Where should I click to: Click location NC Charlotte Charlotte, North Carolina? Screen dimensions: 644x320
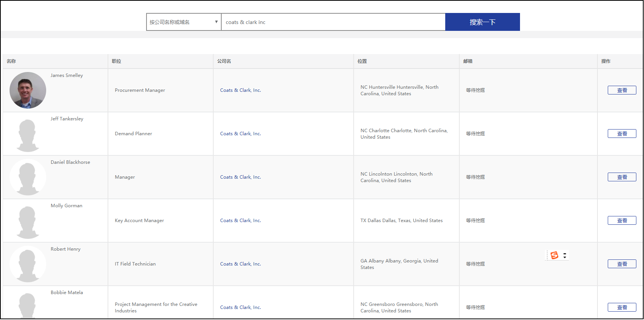coord(404,134)
